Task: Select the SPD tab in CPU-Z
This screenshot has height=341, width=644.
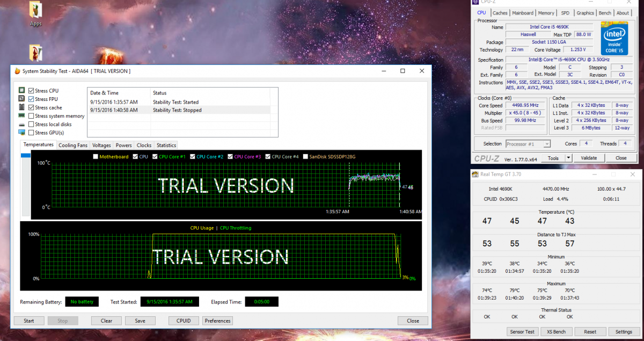Action: coord(566,13)
